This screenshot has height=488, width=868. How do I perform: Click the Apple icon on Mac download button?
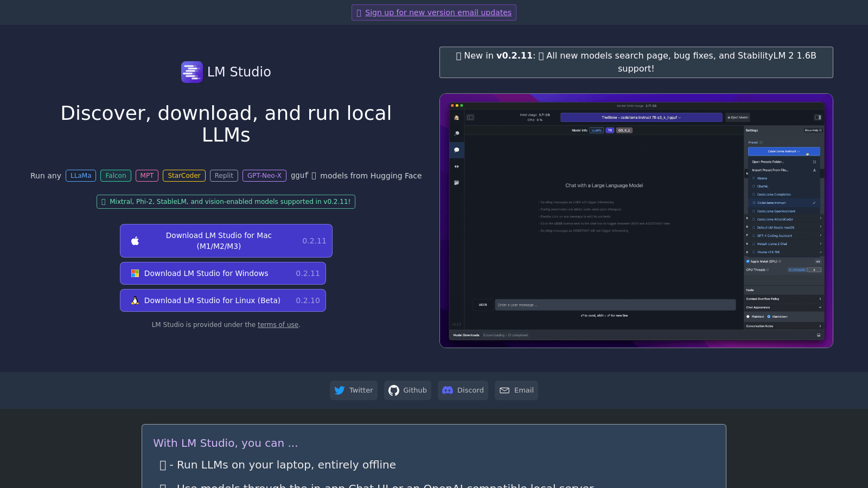pyautogui.click(x=135, y=241)
